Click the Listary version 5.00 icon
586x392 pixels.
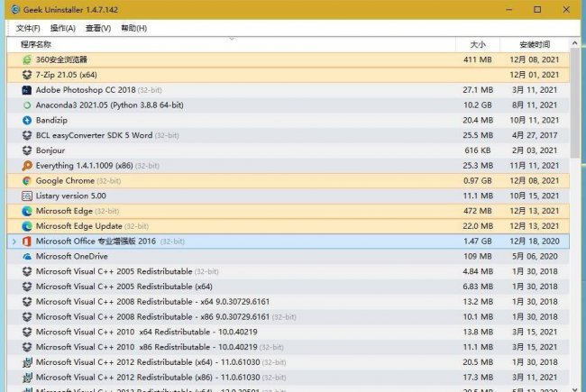tap(27, 196)
